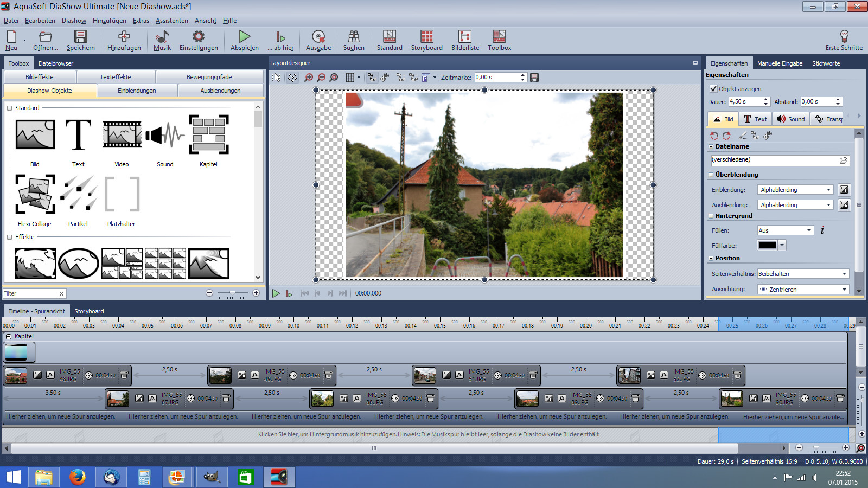Click the Storyboard view icon in toolbar

(426, 37)
